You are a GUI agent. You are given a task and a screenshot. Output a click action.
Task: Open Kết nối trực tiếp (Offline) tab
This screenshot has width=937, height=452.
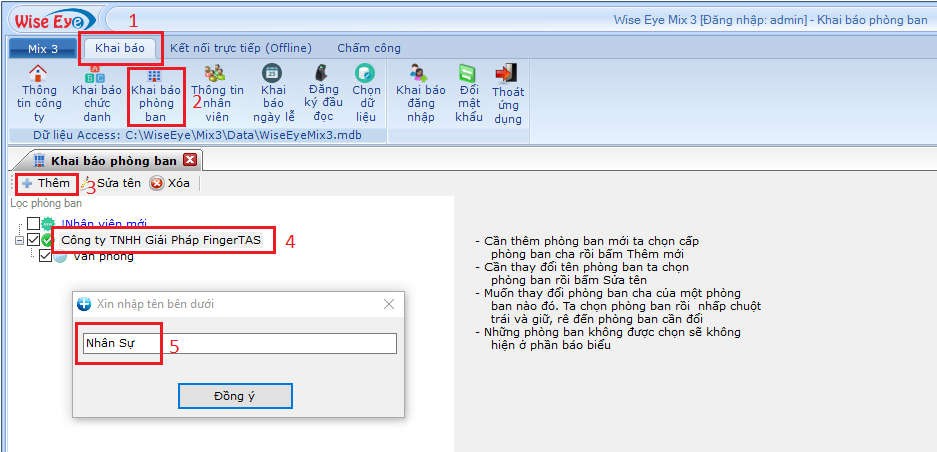240,48
